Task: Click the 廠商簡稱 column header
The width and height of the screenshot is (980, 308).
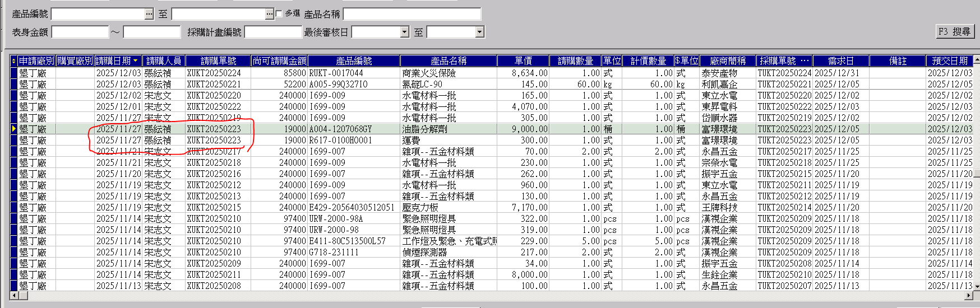Action: 727,60
